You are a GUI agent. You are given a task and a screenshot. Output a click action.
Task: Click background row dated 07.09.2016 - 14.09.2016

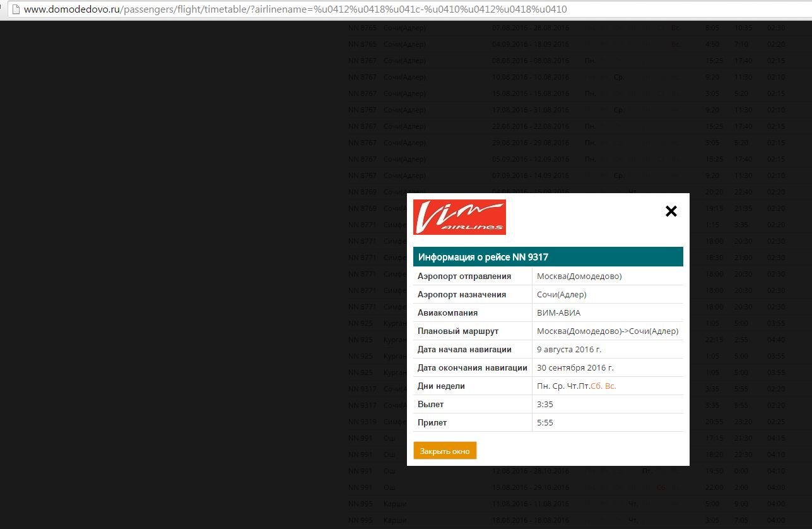click(567, 175)
